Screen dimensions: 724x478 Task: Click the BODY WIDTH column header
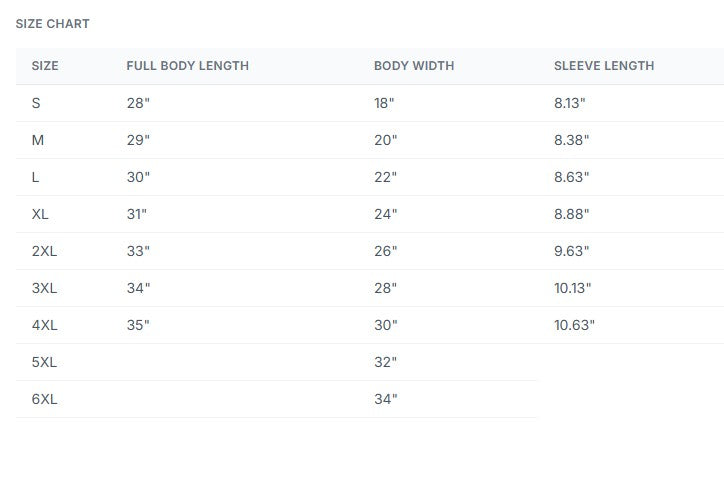tap(414, 66)
